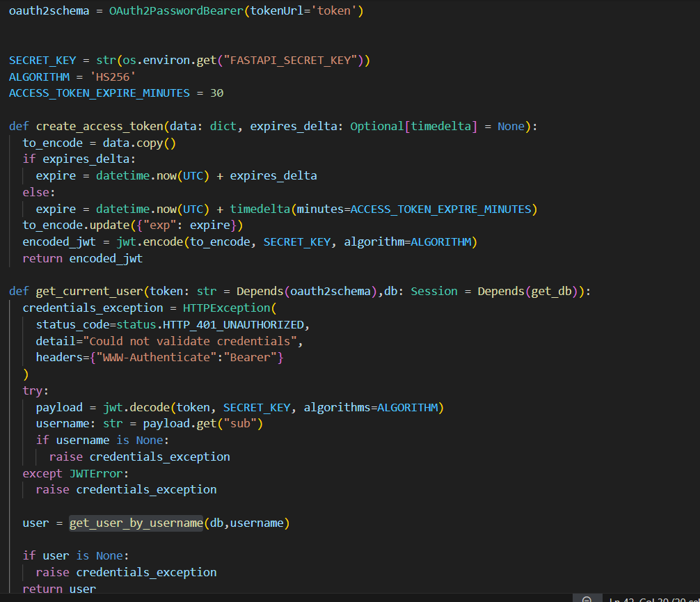Image resolution: width=700 pixels, height=602 pixels.
Task: Click ALGORITHM in its assignment line
Action: pyautogui.click(x=39, y=77)
